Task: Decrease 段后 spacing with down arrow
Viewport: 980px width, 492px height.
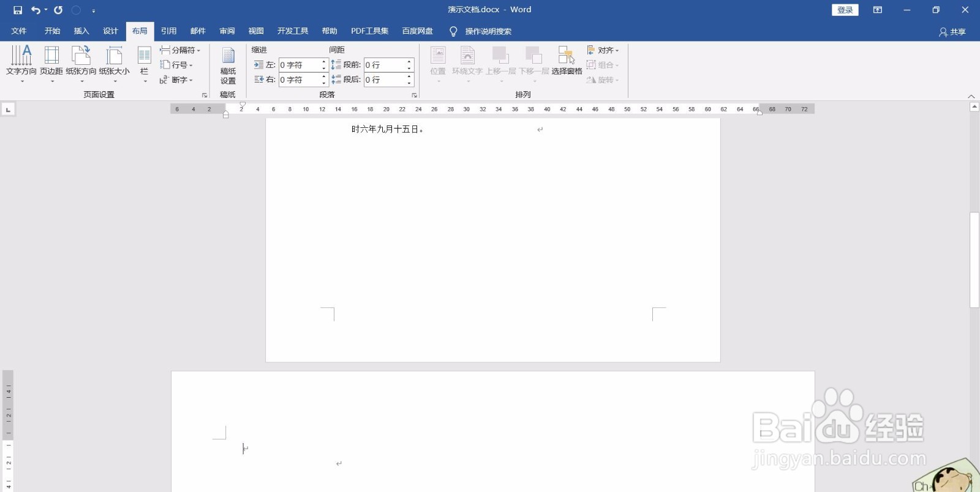Action: tap(409, 83)
